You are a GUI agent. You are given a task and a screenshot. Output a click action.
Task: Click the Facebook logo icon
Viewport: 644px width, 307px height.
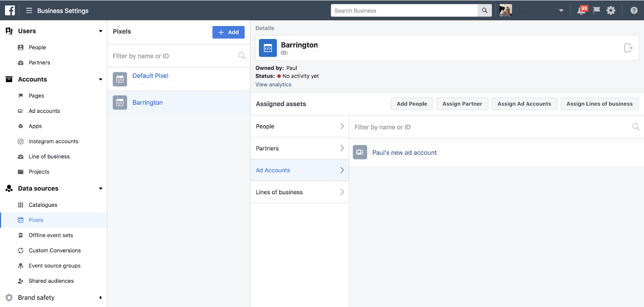coord(10,10)
